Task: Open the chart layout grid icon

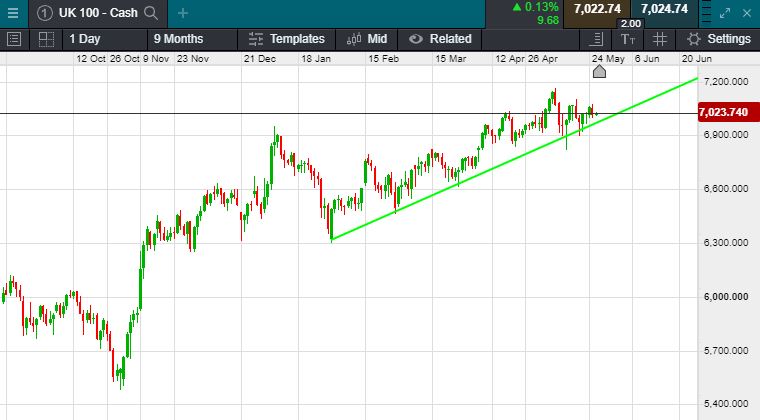Action: (46, 39)
